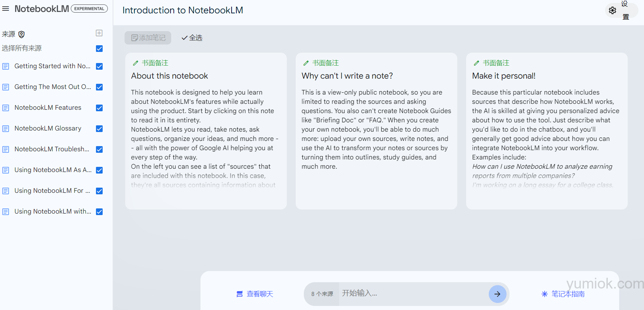Click the 开始输入 chat input field
644x310 pixels.
point(413,293)
